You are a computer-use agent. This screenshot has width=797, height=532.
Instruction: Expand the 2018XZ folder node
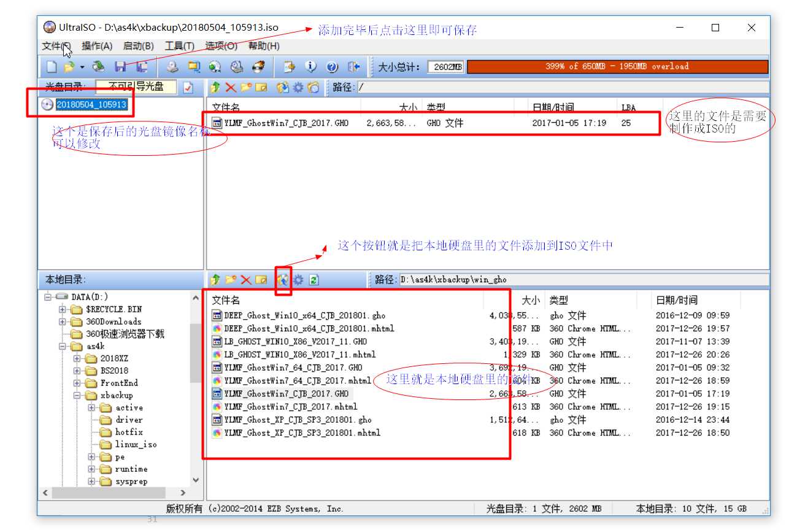77,358
